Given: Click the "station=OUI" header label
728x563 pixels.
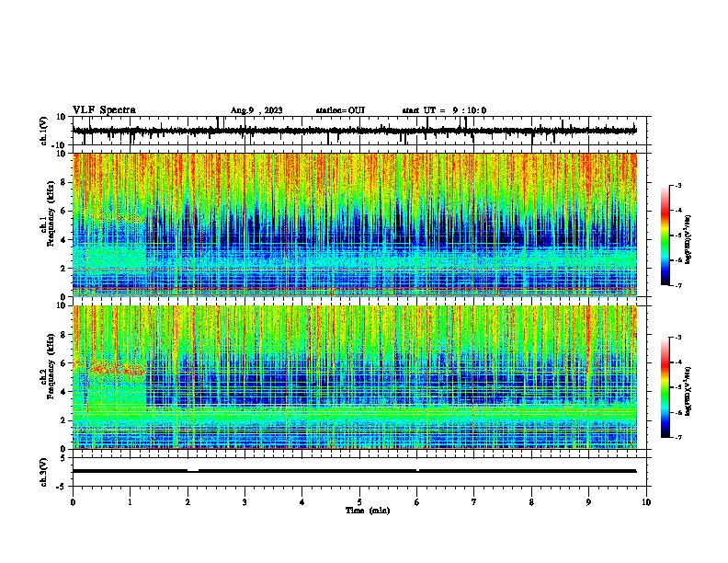Looking at the screenshot, I should point(340,110).
